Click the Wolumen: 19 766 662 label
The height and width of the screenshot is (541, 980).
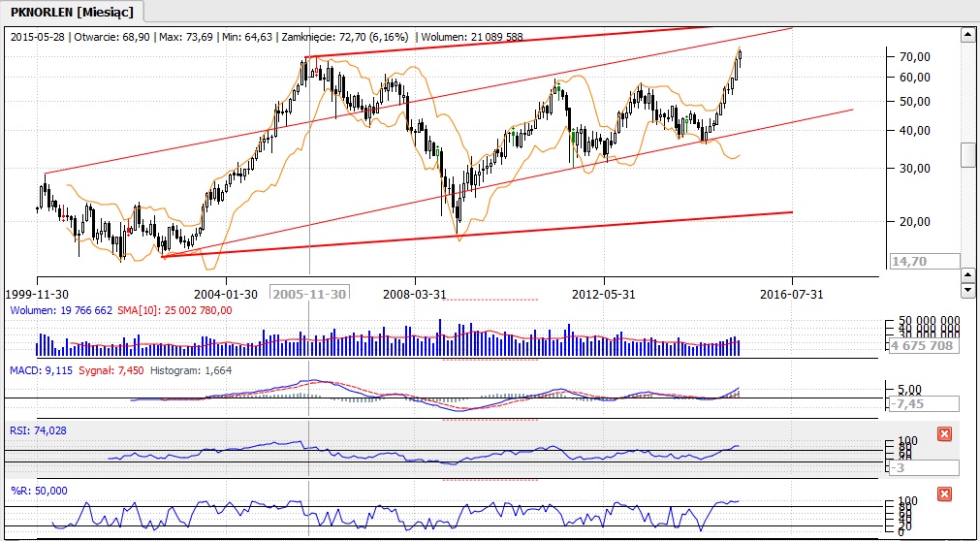click(x=61, y=309)
